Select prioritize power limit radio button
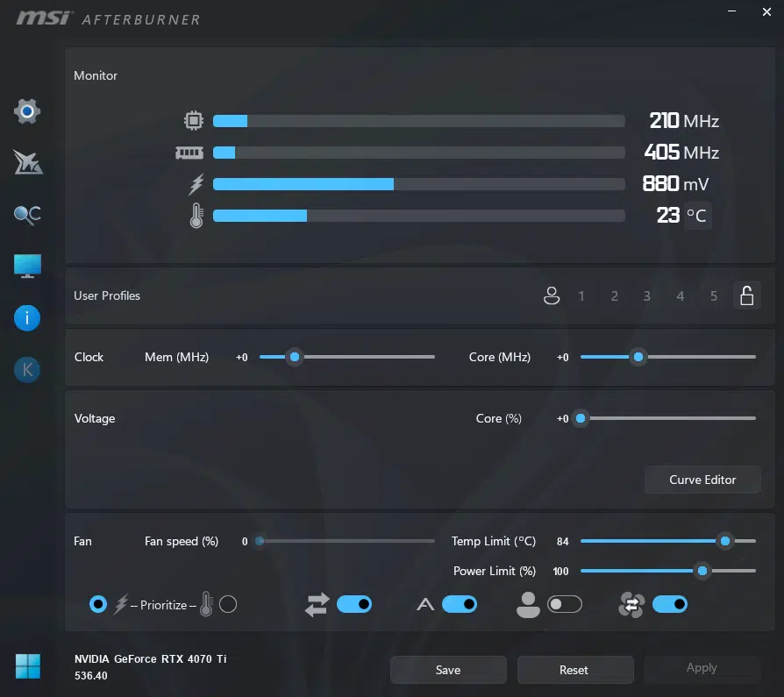The height and width of the screenshot is (697, 784). click(98, 604)
